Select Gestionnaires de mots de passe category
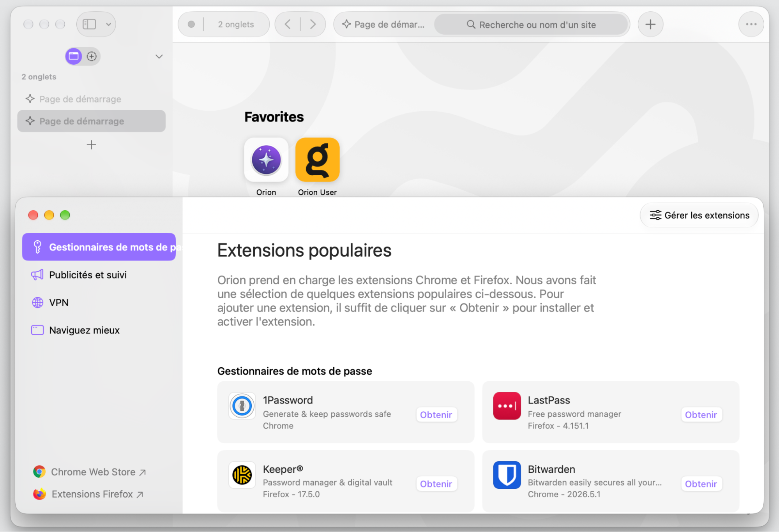Image resolution: width=779 pixels, height=532 pixels. [99, 247]
